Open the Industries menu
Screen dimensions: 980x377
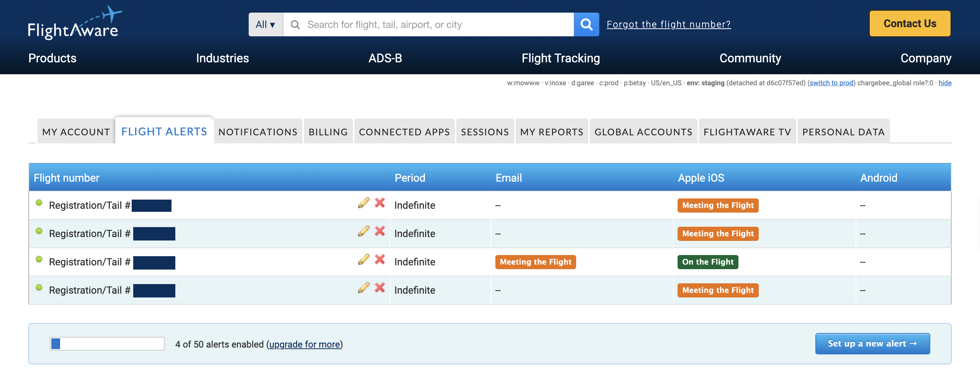[x=222, y=58]
